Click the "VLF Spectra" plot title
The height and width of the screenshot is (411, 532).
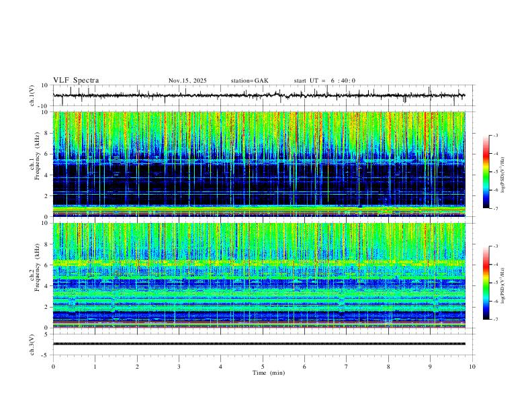click(x=76, y=81)
